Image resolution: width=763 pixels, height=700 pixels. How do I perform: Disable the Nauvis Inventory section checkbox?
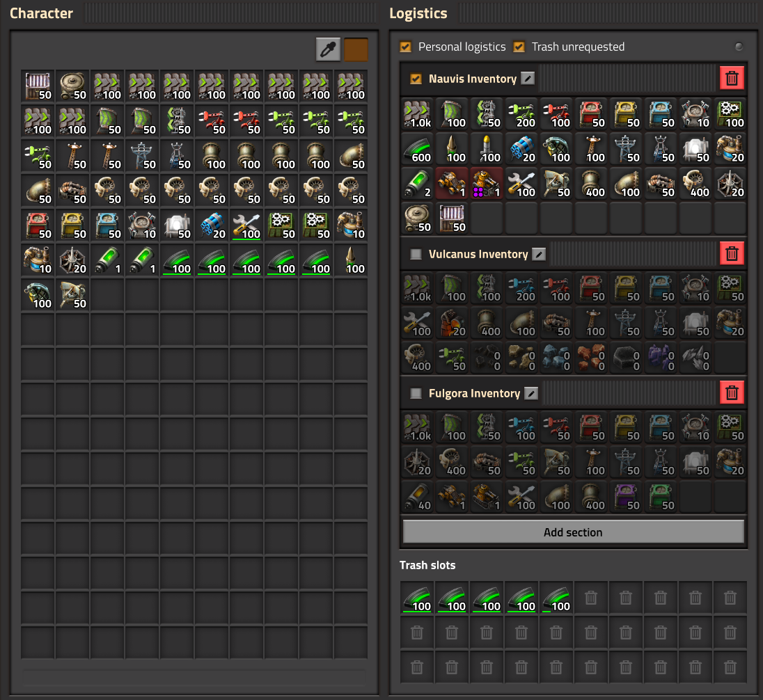click(x=416, y=79)
